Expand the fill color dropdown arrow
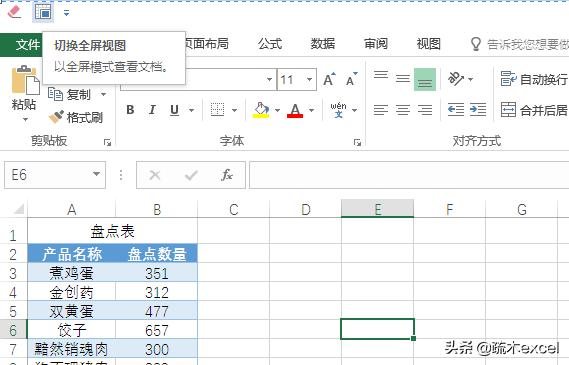This screenshot has height=365, width=569. (277, 110)
